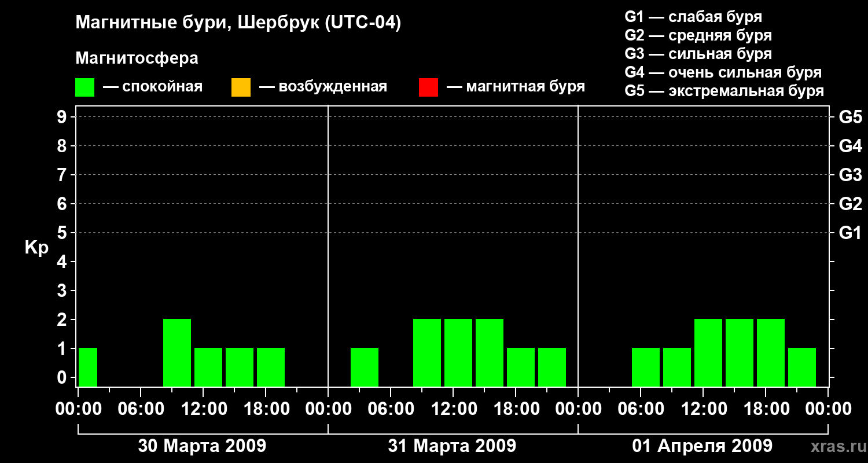Viewport: 868px width, 463px height.
Task: Click the red 'магнитная буря' legend swatch
Action: click(428, 87)
